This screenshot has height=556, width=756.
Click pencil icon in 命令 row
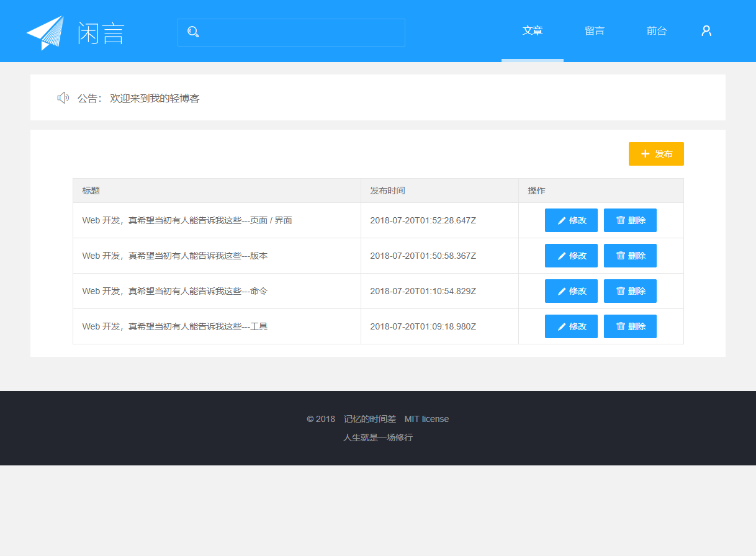(x=562, y=291)
